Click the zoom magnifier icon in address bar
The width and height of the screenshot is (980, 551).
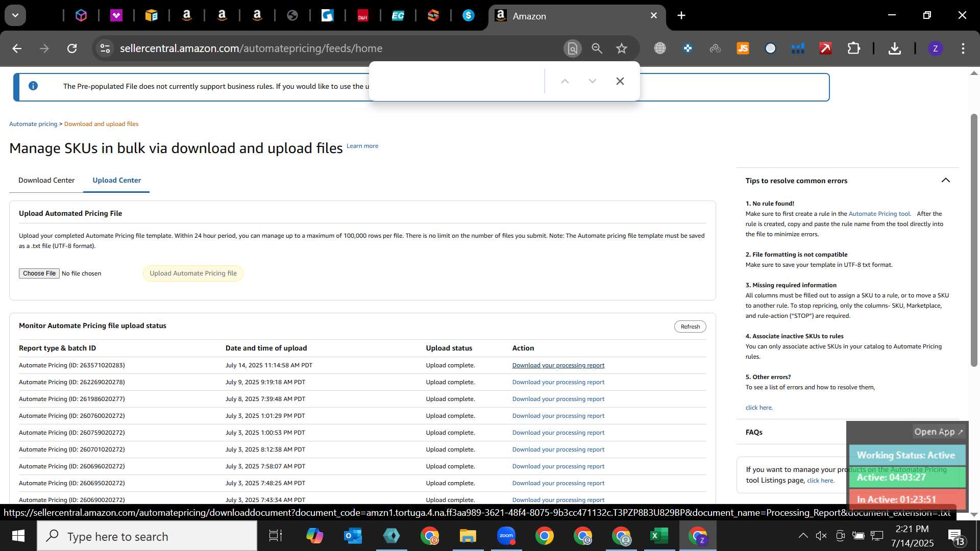(597, 48)
